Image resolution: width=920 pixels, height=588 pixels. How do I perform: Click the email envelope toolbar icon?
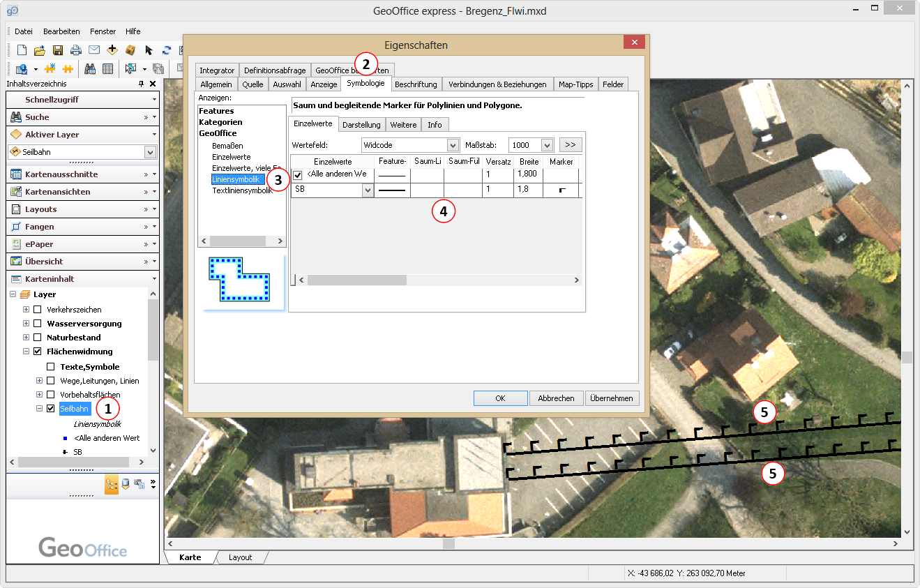click(x=94, y=50)
